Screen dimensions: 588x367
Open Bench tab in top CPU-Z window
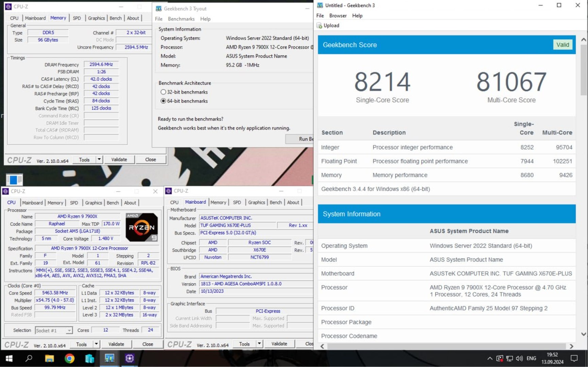coord(116,18)
